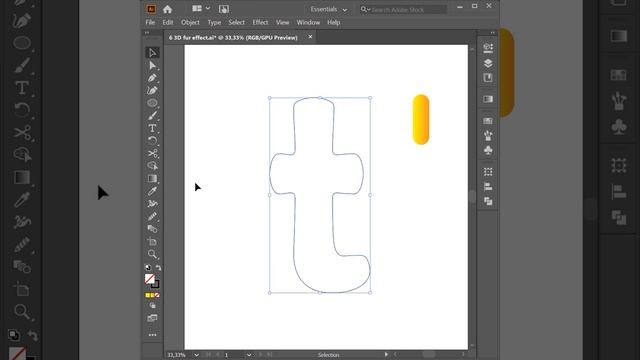Open the Help menu
640x360 pixels.
click(333, 22)
